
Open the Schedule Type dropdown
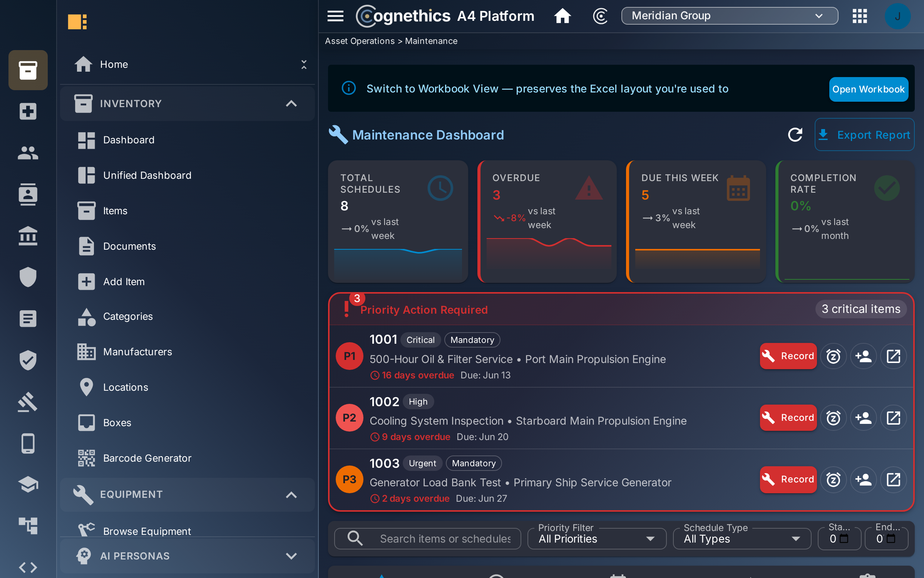pos(742,538)
